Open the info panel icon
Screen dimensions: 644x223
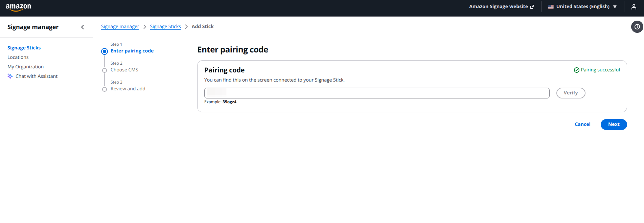pos(637,27)
